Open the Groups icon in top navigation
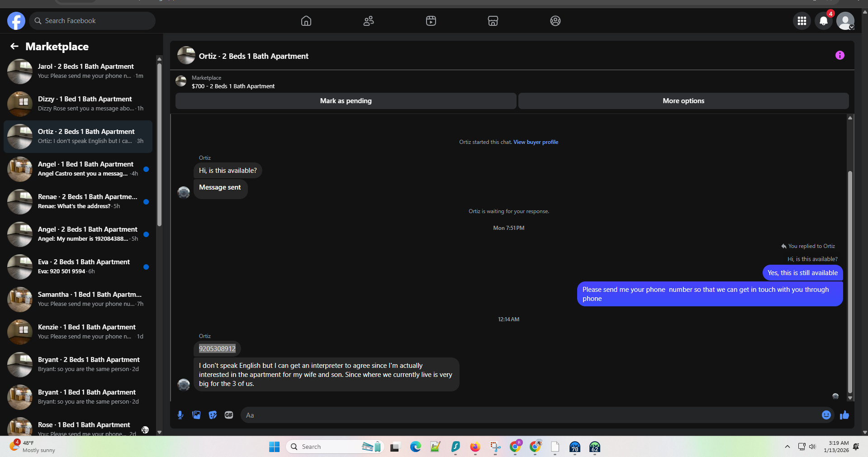 tap(555, 21)
